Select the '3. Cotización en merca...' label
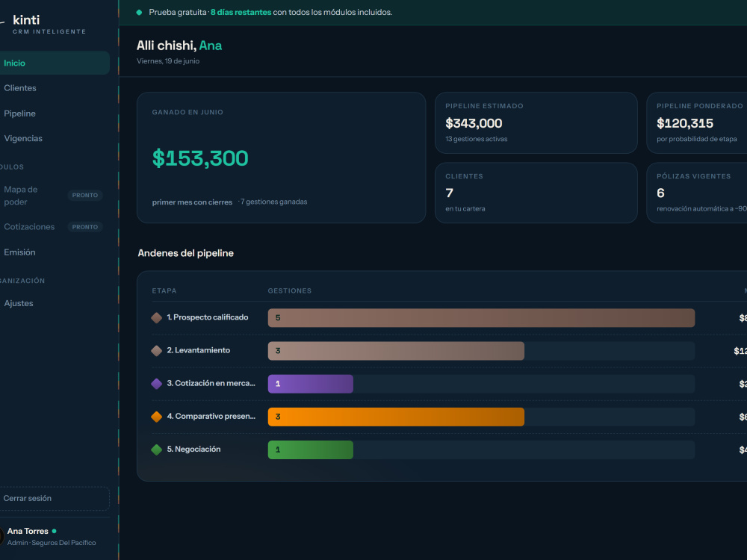Viewport: 747px width, 560px height. coord(211,383)
